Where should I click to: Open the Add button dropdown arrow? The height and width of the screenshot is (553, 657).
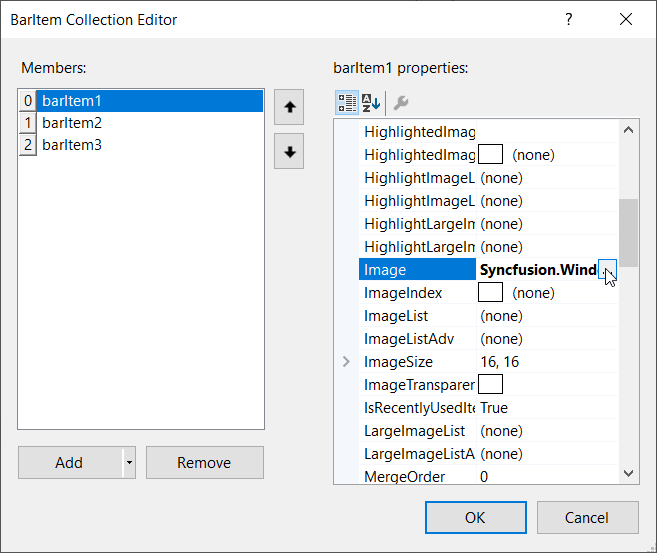[129, 462]
